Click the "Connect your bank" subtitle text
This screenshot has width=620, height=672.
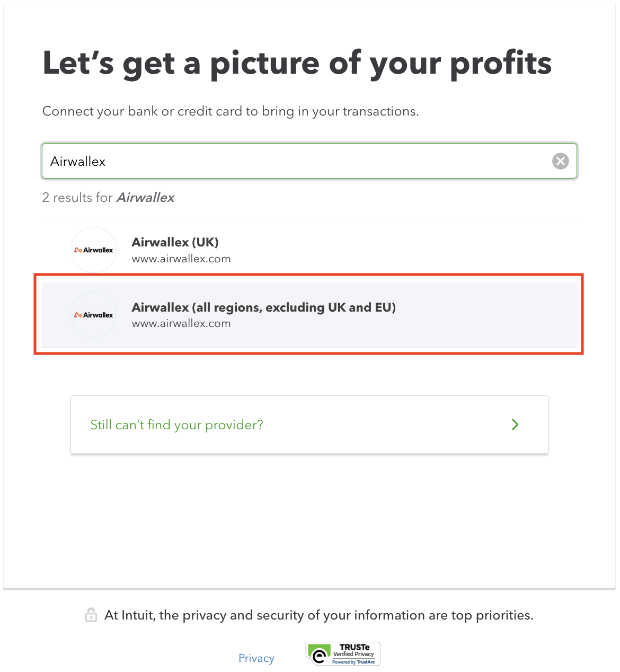231,111
